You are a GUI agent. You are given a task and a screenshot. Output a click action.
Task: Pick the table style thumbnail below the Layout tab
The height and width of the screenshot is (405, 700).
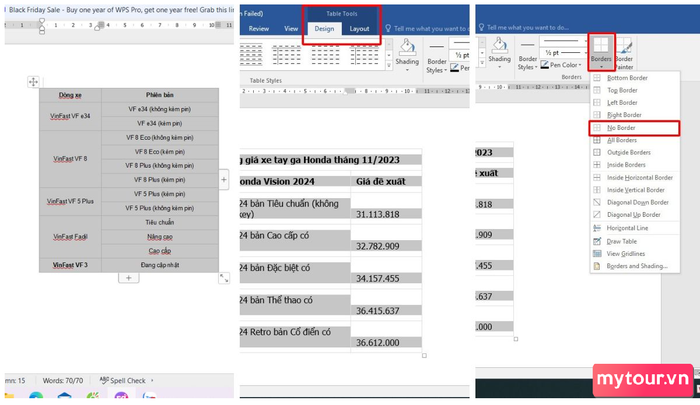point(364,55)
